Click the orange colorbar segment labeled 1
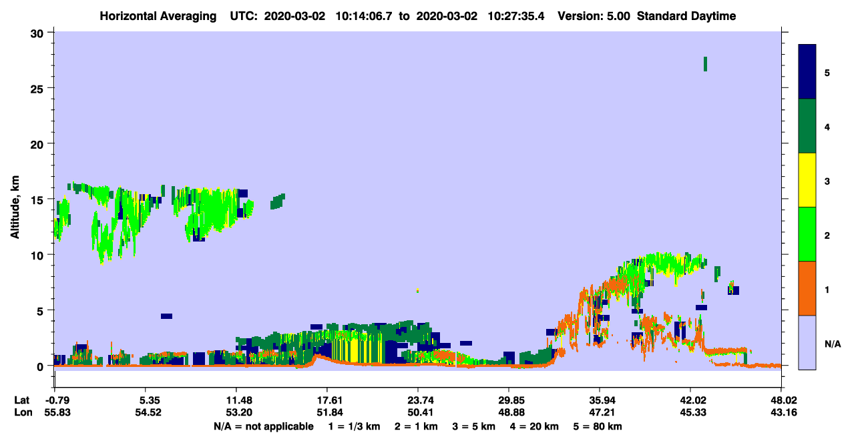The image size is (868, 445). point(807,288)
